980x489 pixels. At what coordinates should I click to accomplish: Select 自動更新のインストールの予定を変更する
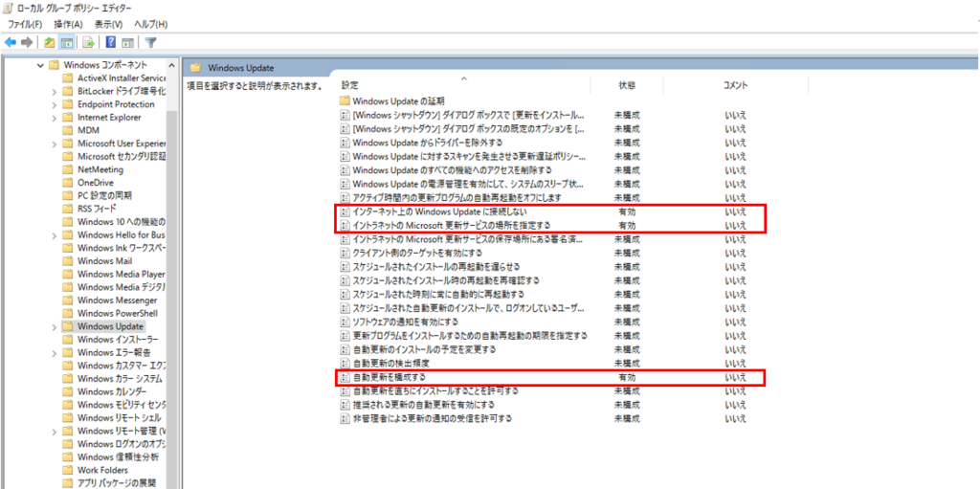pos(424,349)
